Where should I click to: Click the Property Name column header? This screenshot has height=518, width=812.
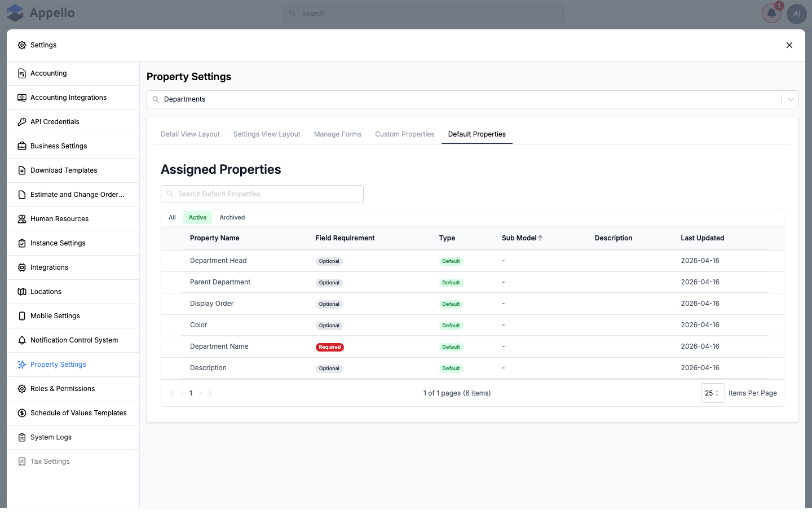point(215,238)
